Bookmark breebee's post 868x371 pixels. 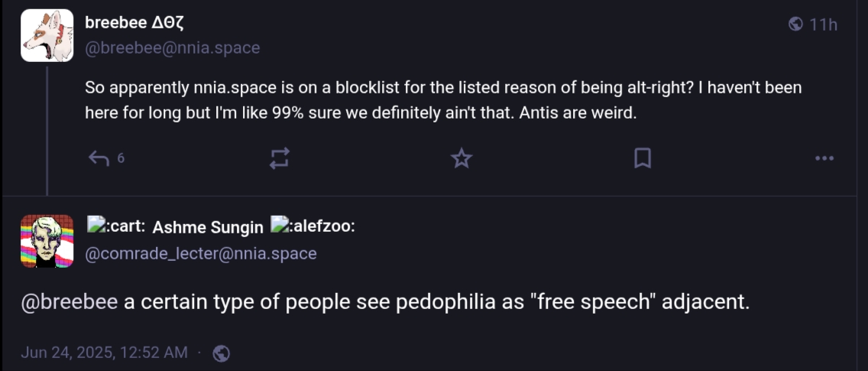643,158
